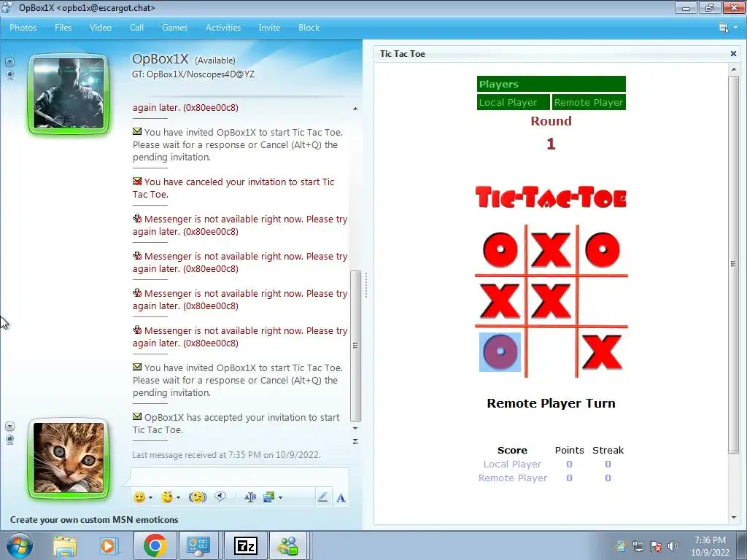Click the splitter handle between chat and game
The image size is (747, 560).
coord(366,285)
